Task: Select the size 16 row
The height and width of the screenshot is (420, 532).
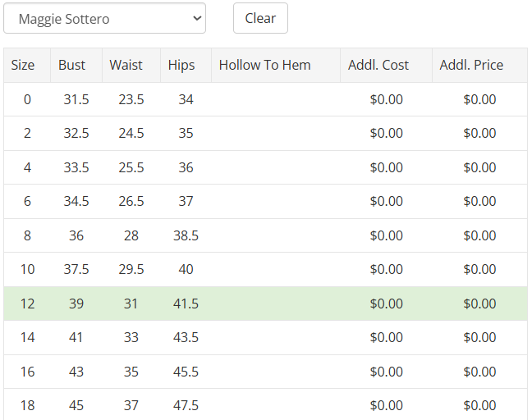Action: 27,372
